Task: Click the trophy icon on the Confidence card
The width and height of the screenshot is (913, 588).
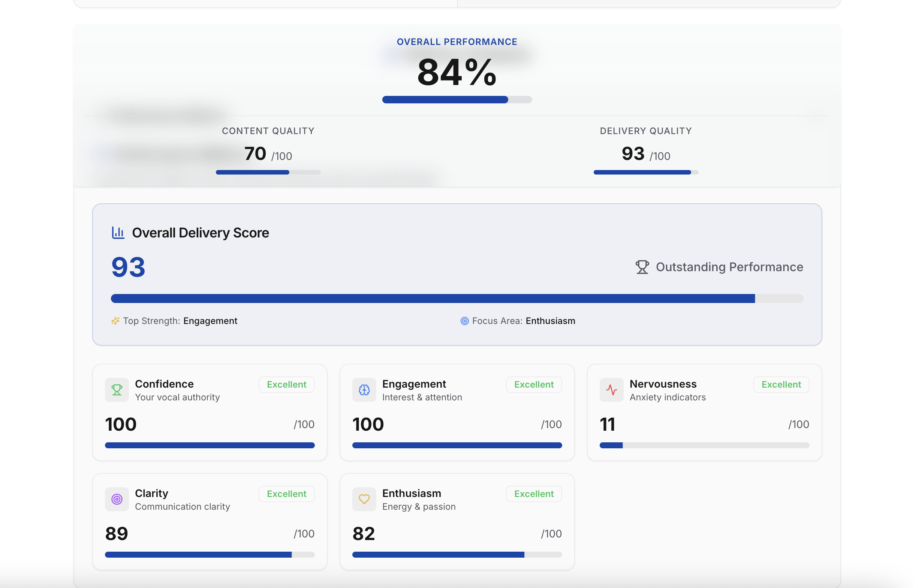Action: (117, 390)
